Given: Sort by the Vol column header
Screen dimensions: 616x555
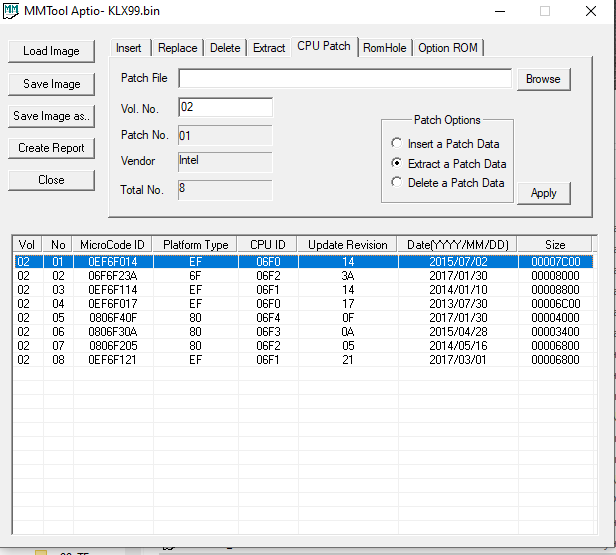Looking at the screenshot, I should [x=27, y=245].
